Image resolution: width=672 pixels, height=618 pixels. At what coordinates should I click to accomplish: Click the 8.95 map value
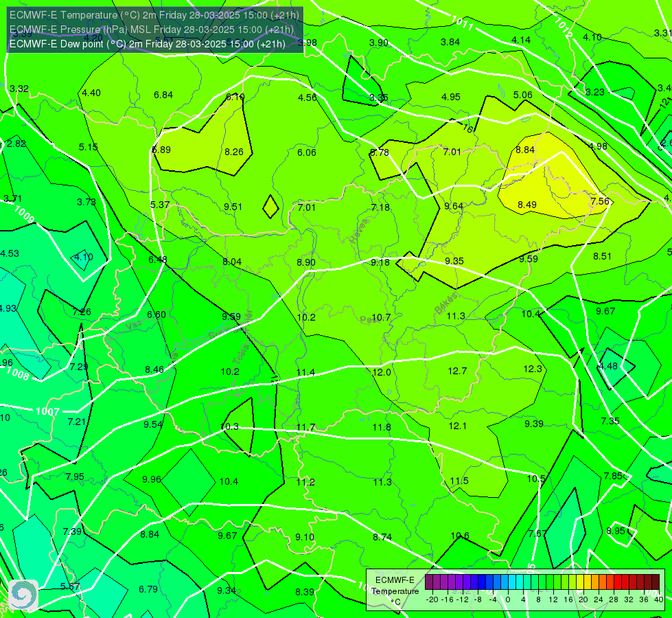click(616, 531)
